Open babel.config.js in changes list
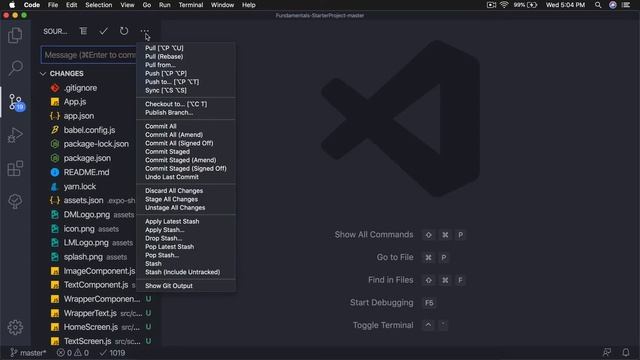This screenshot has height=360, width=640. [x=89, y=130]
